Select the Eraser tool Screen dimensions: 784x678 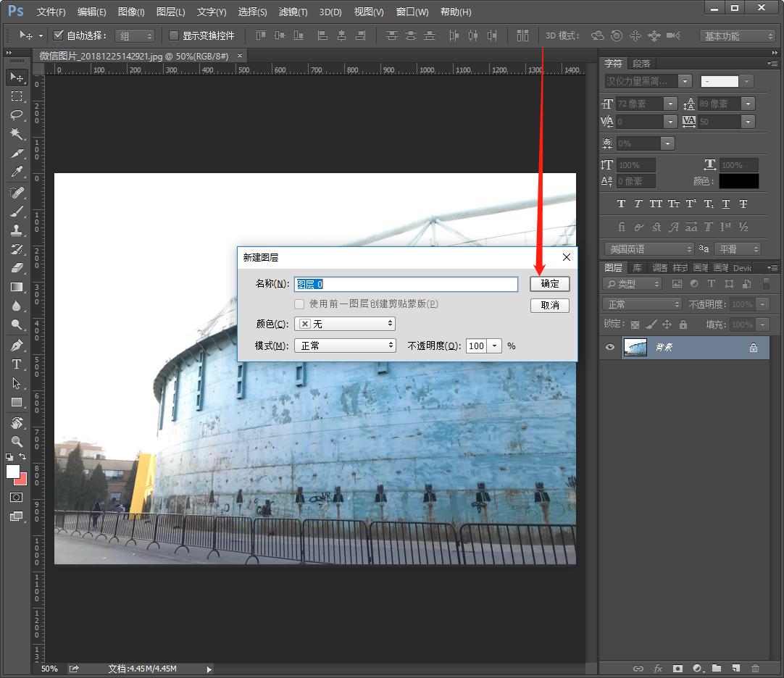[x=17, y=268]
